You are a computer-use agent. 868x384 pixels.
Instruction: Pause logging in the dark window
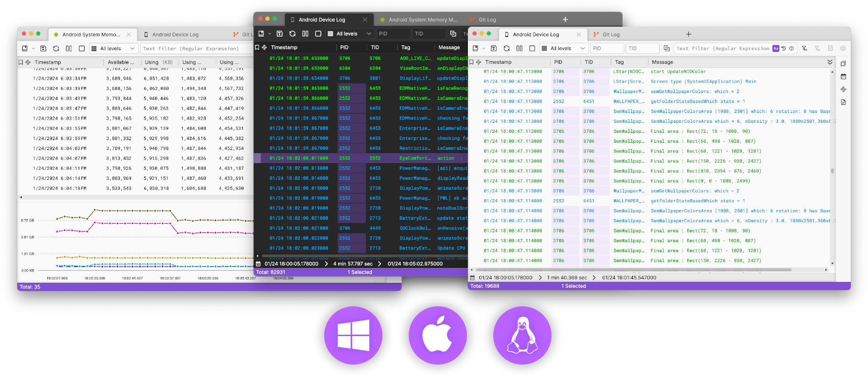[305, 34]
